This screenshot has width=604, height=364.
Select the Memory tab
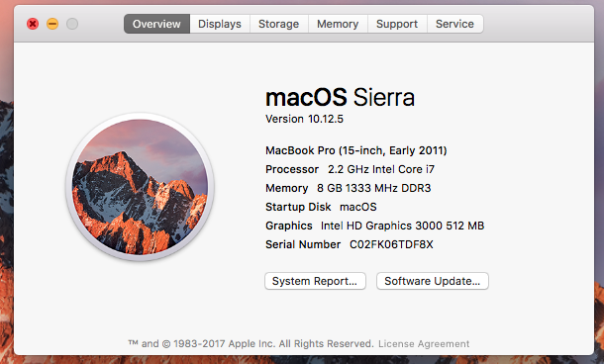pos(338,24)
